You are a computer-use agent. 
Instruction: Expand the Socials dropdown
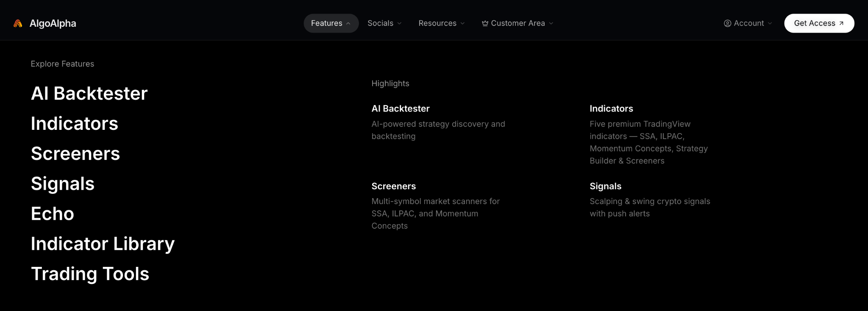(x=384, y=23)
